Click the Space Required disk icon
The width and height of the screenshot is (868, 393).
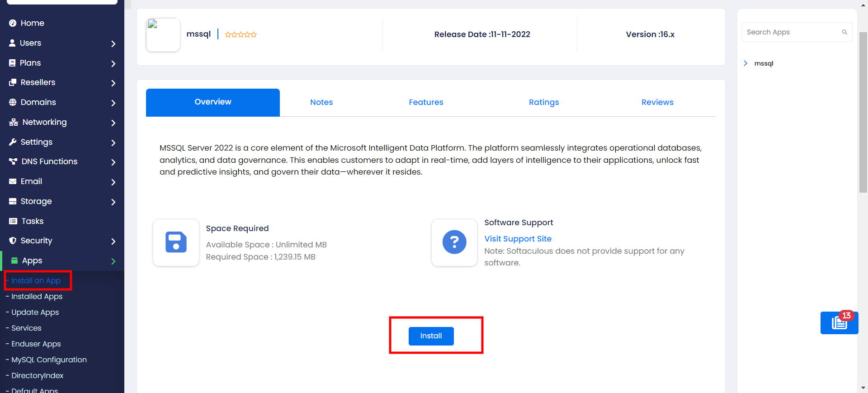click(x=176, y=242)
